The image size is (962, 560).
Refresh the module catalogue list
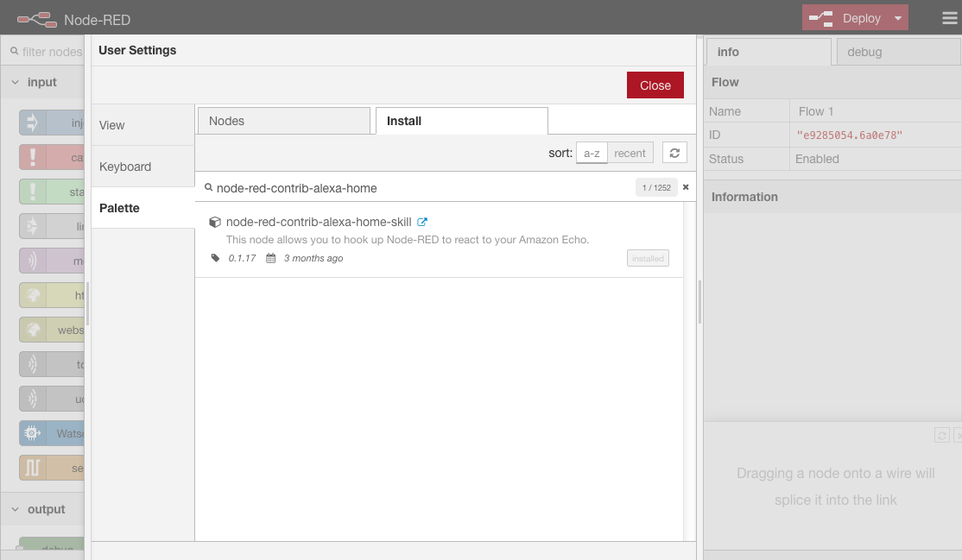(674, 153)
